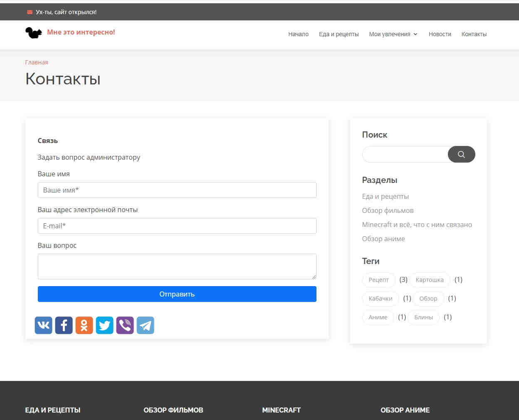Click the squirrel logo icon
The width and height of the screenshot is (519, 420).
click(34, 32)
